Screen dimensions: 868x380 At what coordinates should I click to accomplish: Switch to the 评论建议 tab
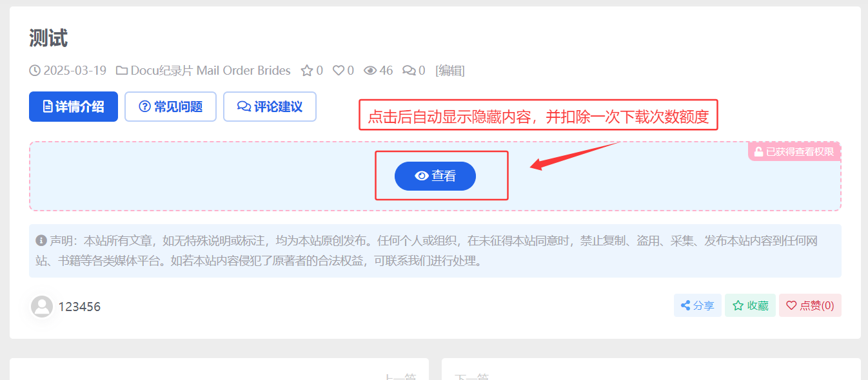270,106
